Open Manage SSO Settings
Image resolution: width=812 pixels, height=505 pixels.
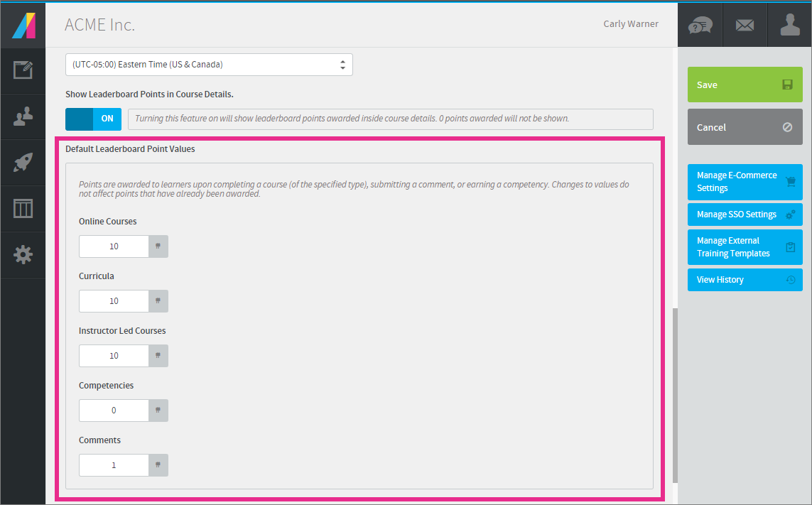tap(745, 215)
